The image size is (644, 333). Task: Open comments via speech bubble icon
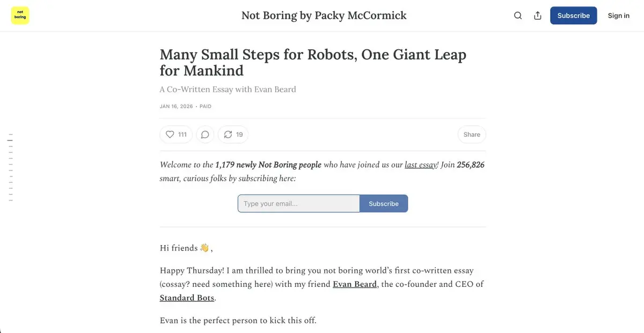205,135
